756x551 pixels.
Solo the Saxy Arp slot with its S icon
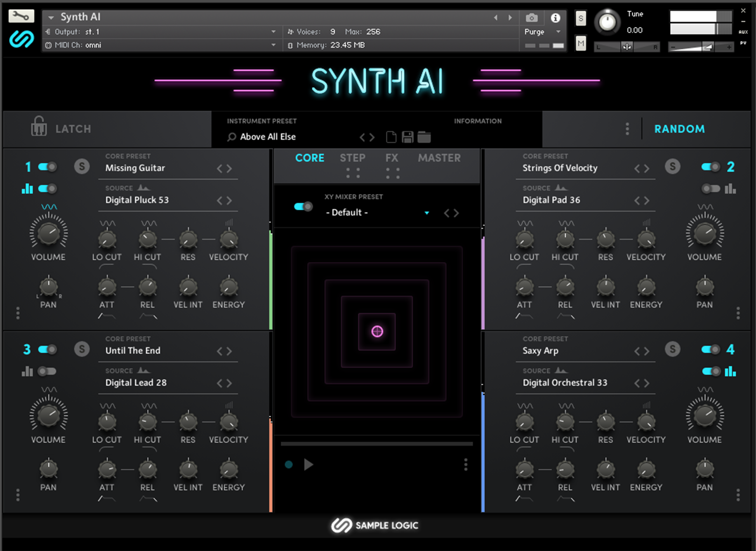[x=672, y=349]
